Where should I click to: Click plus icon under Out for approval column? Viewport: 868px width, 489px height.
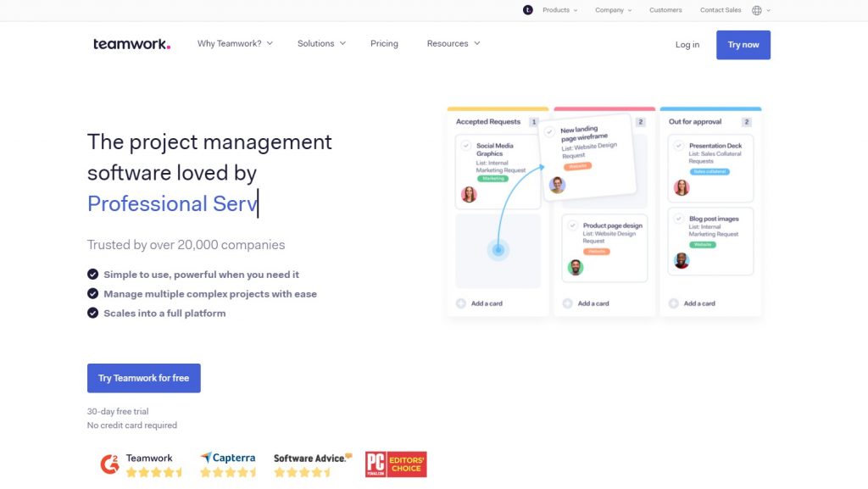674,303
